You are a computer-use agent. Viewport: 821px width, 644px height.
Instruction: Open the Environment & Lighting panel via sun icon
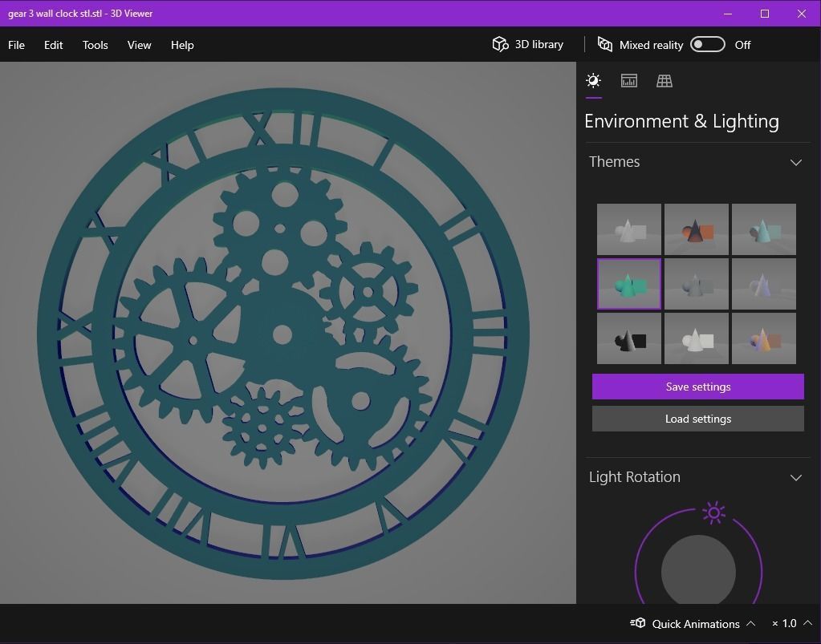pos(593,80)
